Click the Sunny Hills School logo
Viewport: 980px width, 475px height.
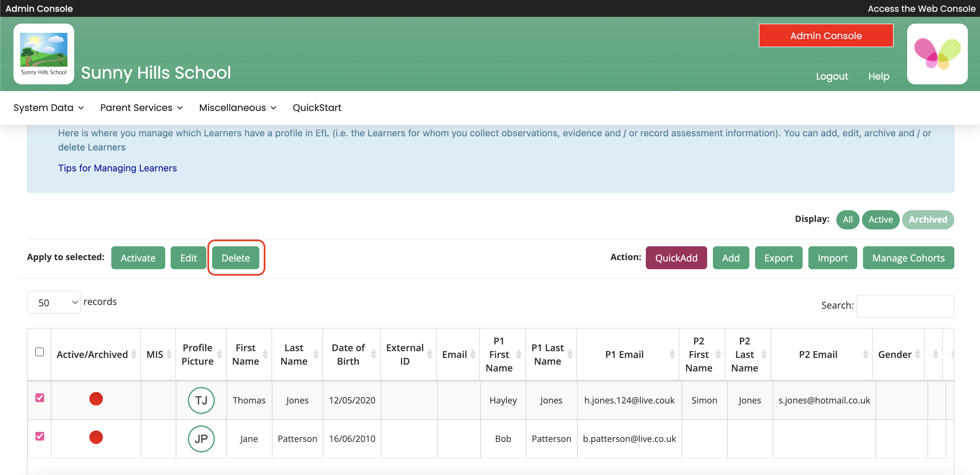pos(44,54)
